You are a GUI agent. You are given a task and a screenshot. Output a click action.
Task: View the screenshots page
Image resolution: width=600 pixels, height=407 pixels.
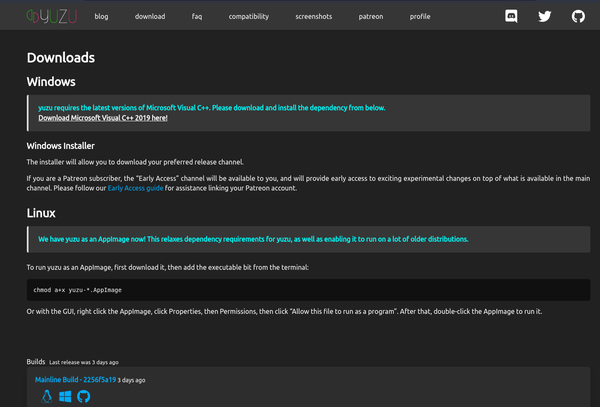315,17
